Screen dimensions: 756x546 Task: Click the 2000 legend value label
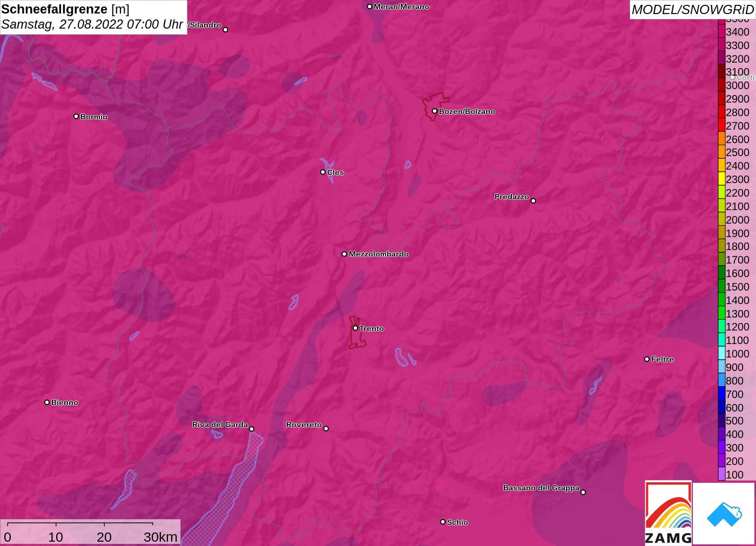(738, 220)
